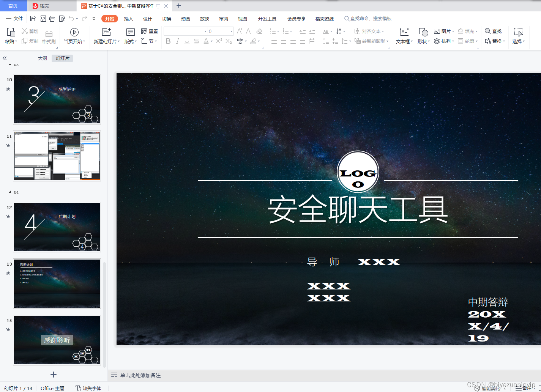Click the New Slide icon

[x=107, y=32]
